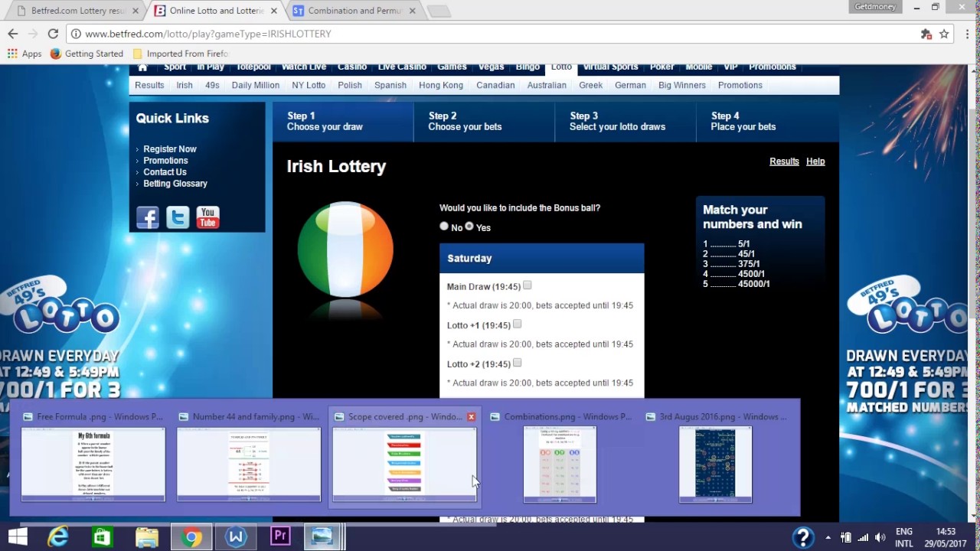980x551 pixels.
Task: Switch to Chrome taskbar icon
Action: tap(191, 537)
